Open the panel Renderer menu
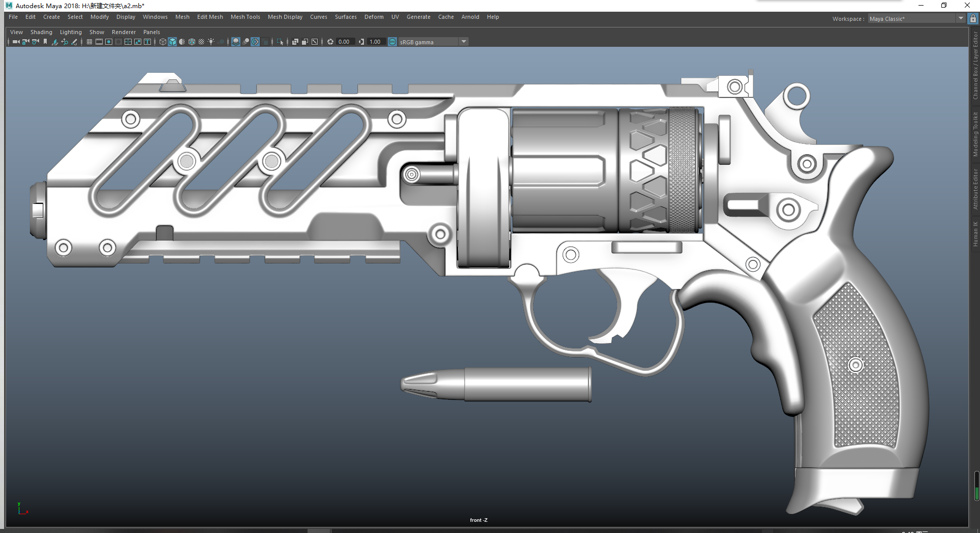The width and height of the screenshot is (980, 533). coord(124,32)
